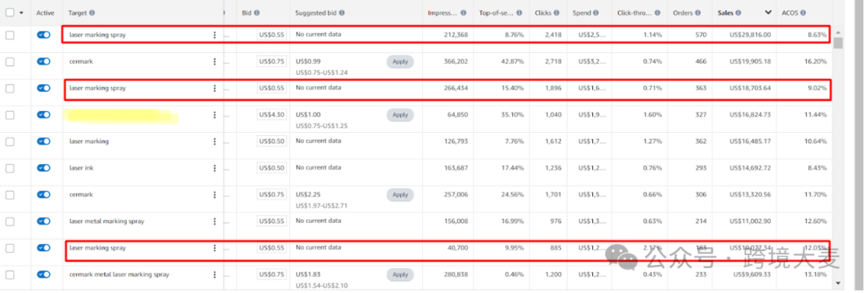The height and width of the screenshot is (293, 868).
Task: Click the info icon next to Orders header
Action: 698,12
